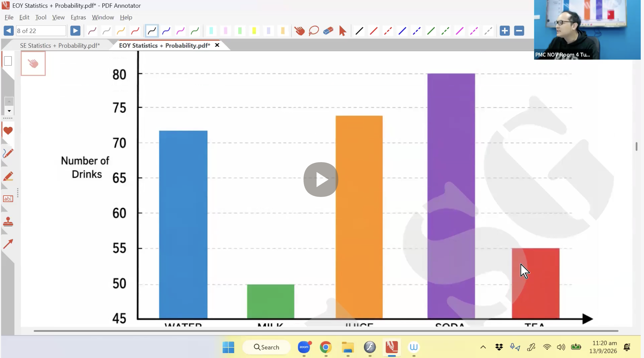The width and height of the screenshot is (644, 358).
Task: Select the Pen tool in left sidebar
Action: tap(8, 153)
